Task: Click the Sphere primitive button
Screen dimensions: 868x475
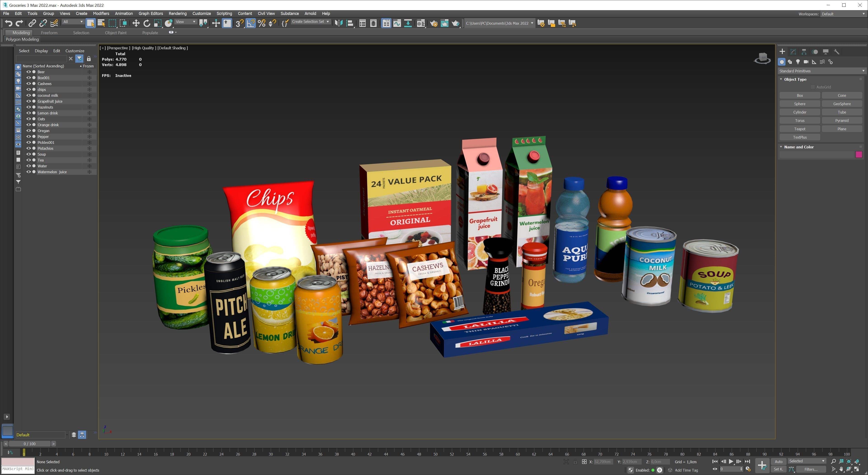Action: point(800,104)
